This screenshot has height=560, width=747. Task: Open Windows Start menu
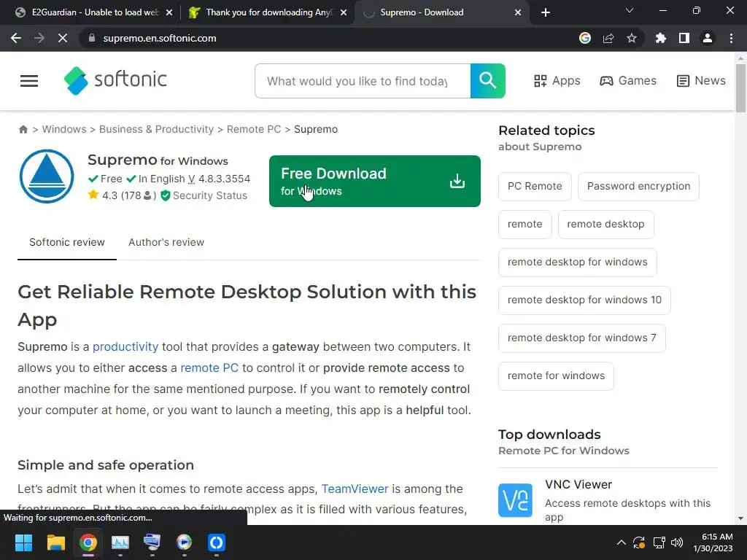click(x=23, y=542)
